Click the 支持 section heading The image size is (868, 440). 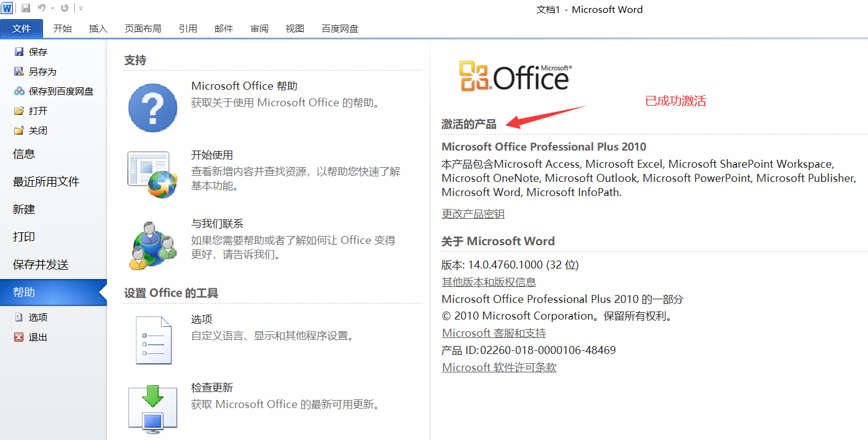(135, 60)
